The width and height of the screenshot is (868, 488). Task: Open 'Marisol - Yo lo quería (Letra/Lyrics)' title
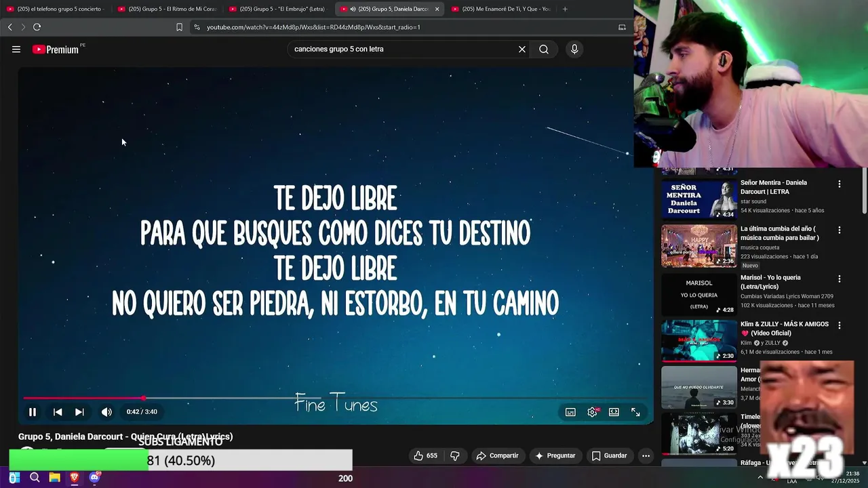pos(770,282)
